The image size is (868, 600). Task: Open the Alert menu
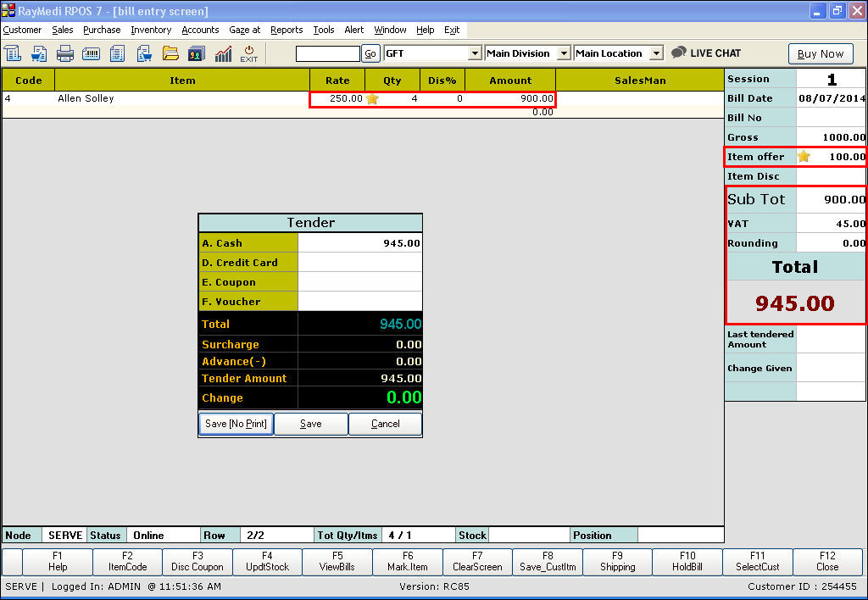[x=354, y=30]
